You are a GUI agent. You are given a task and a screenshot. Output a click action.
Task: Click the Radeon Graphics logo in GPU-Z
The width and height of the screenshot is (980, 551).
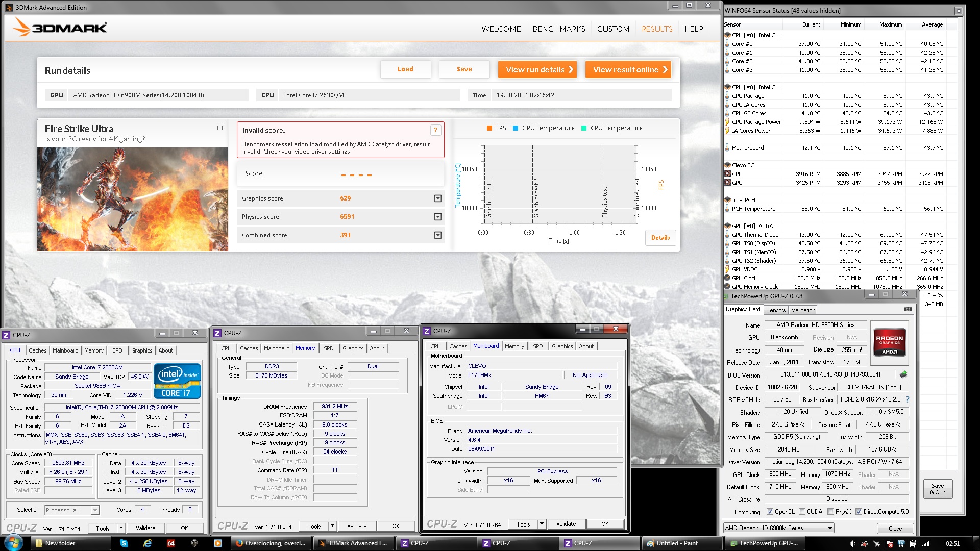(x=889, y=342)
